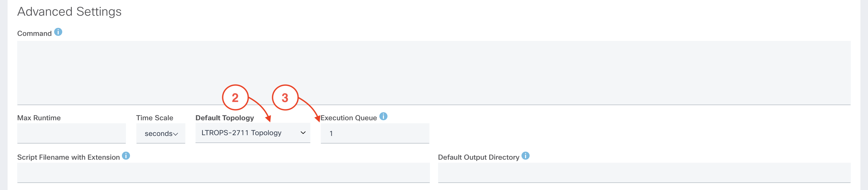Click the red circled number 2 callout

(235, 98)
